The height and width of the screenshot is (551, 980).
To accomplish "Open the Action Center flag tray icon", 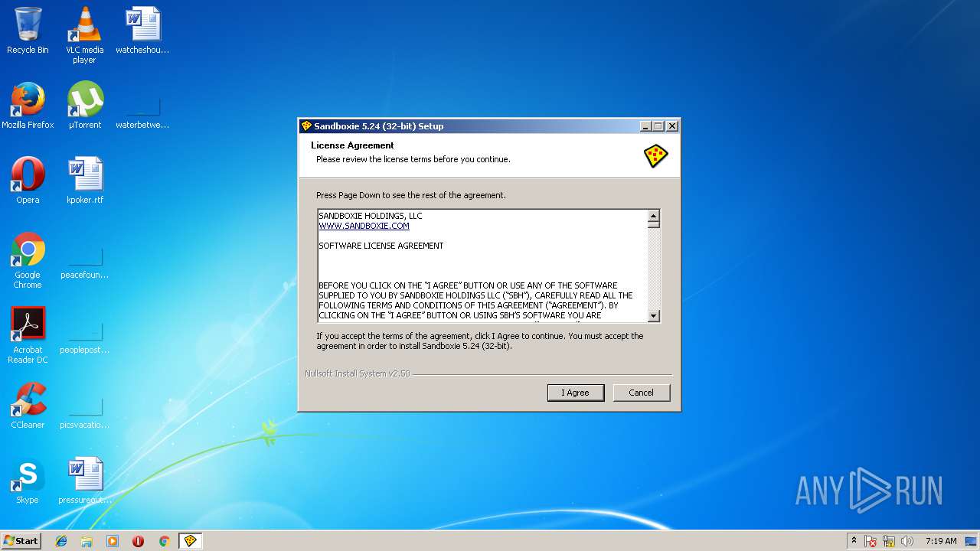I will (x=871, y=541).
